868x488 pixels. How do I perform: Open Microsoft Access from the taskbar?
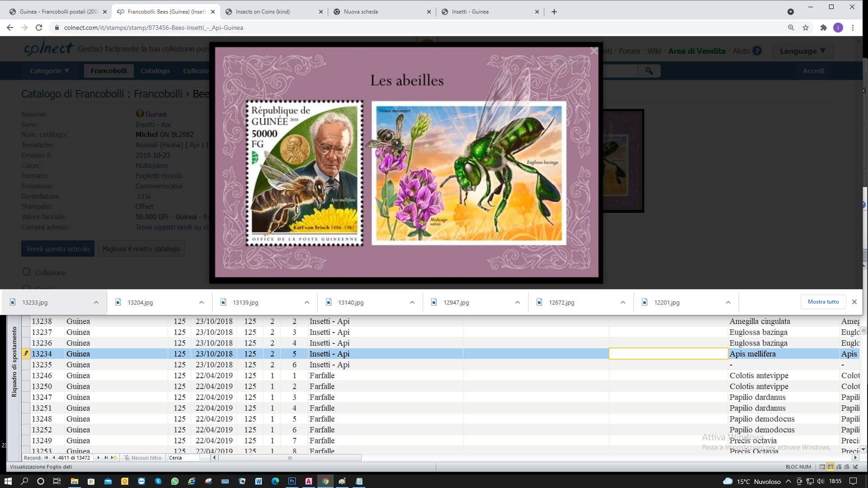(309, 481)
